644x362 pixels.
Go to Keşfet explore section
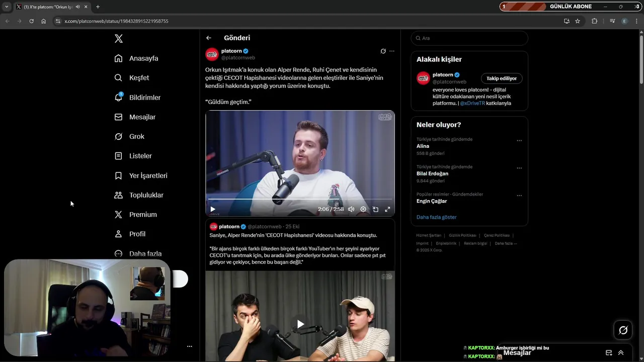pyautogui.click(x=132, y=78)
